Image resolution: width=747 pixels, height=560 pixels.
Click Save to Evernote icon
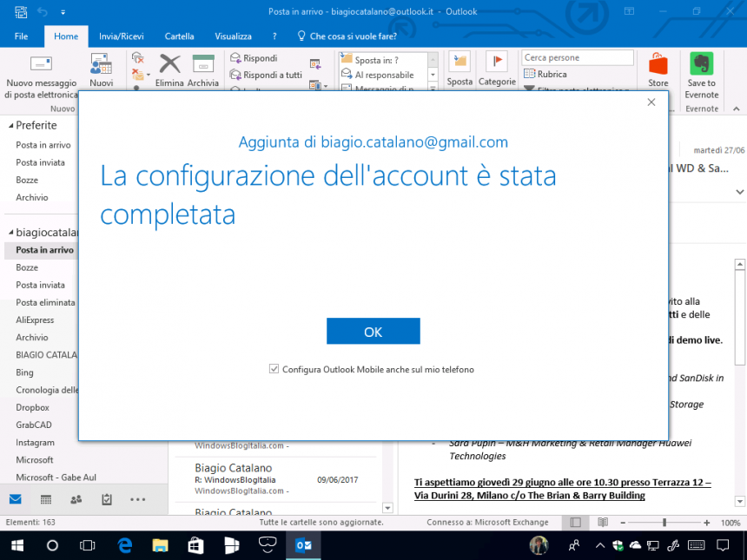702,76
